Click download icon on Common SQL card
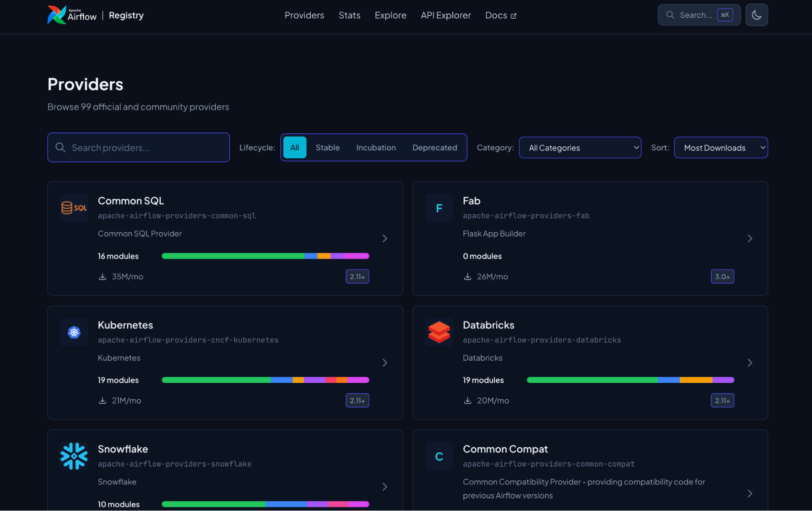This screenshot has width=812, height=511. (102, 276)
